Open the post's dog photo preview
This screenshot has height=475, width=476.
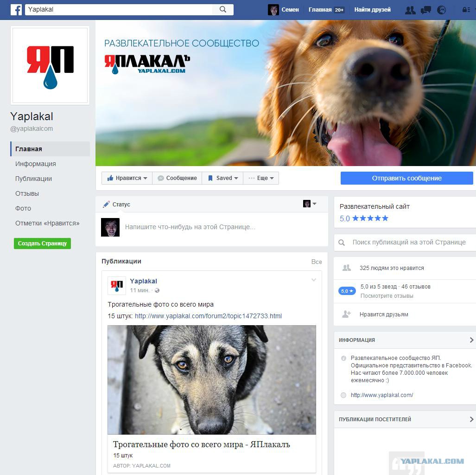pyautogui.click(x=212, y=379)
